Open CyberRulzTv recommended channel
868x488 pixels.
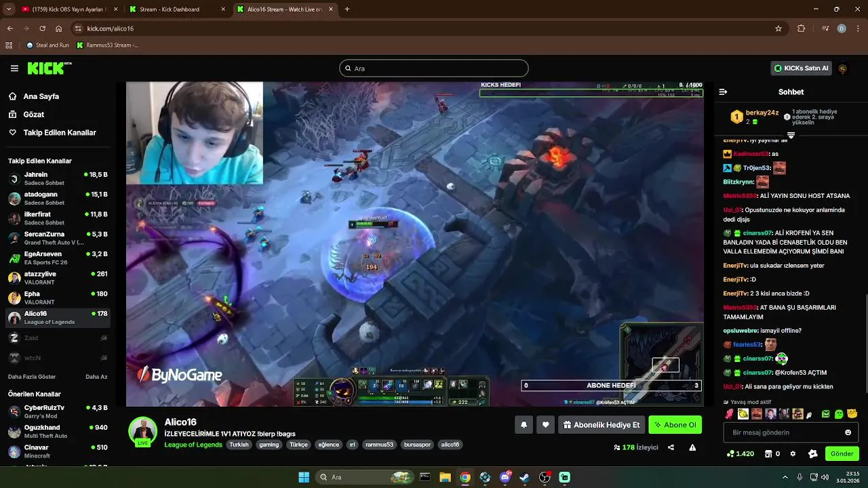point(58,411)
